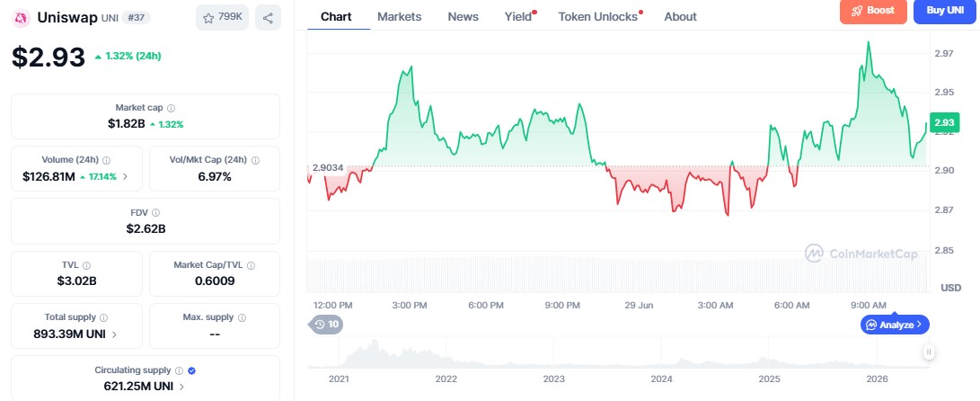The height and width of the screenshot is (401, 980).
Task: Show info icon next to Circulating supply
Action: point(179,370)
